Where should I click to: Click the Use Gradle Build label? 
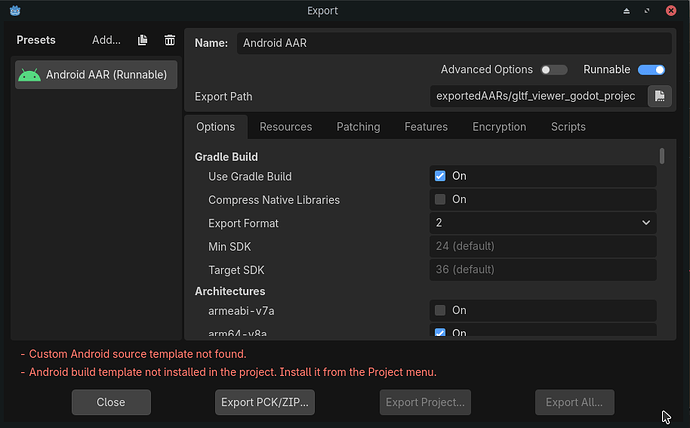pyautogui.click(x=250, y=176)
